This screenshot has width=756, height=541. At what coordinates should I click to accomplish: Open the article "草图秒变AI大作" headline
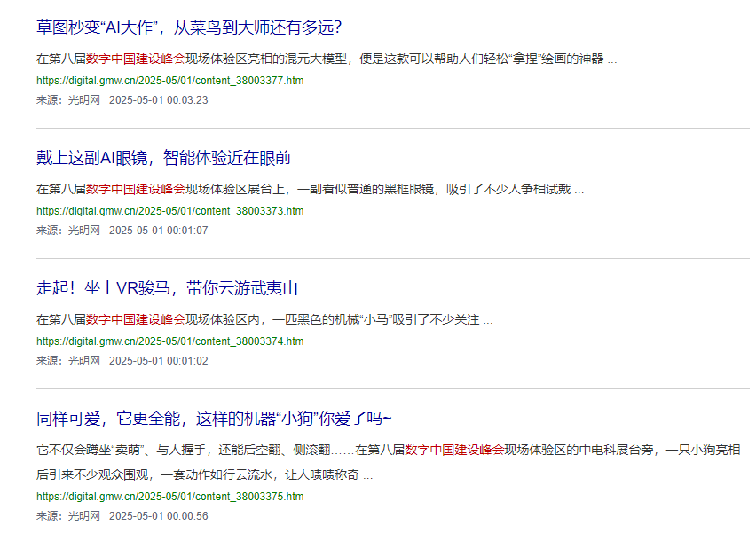pos(188,27)
